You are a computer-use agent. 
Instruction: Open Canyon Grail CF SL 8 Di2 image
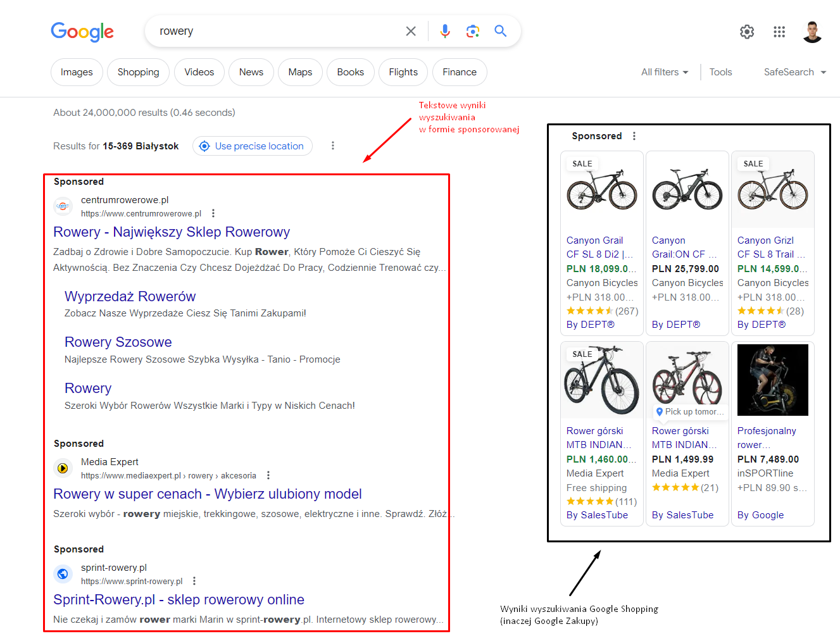[602, 190]
